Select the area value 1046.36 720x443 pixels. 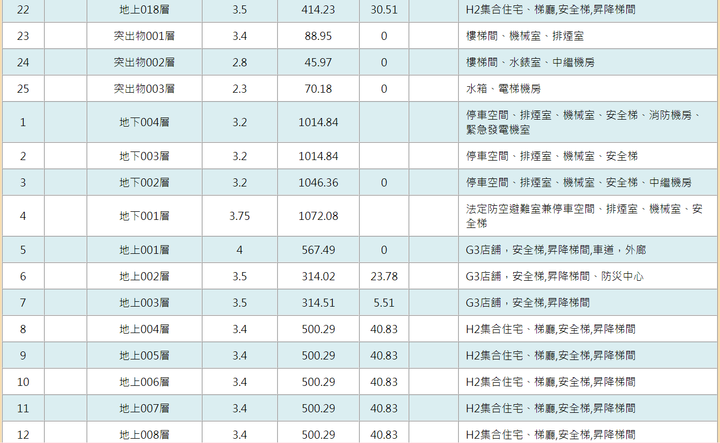(x=318, y=183)
